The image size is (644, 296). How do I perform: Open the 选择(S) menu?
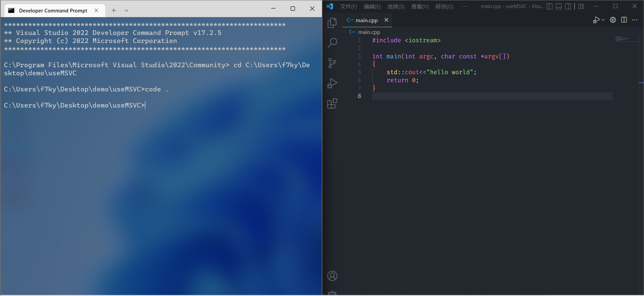(396, 6)
